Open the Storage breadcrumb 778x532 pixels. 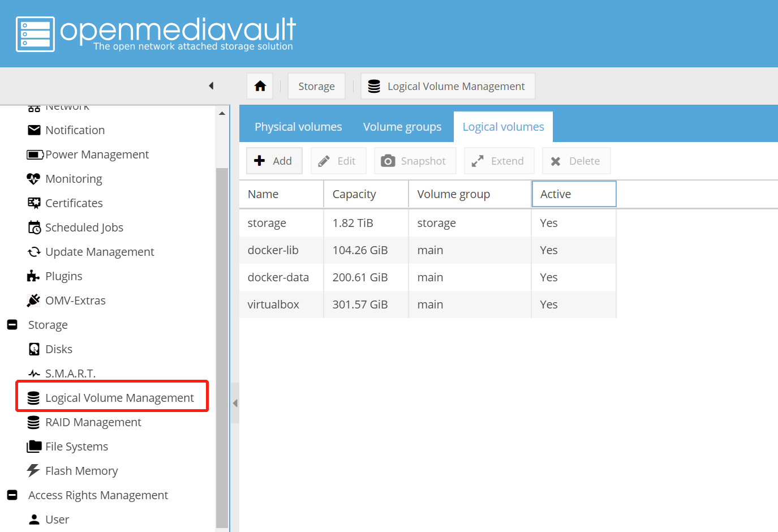pyautogui.click(x=316, y=86)
